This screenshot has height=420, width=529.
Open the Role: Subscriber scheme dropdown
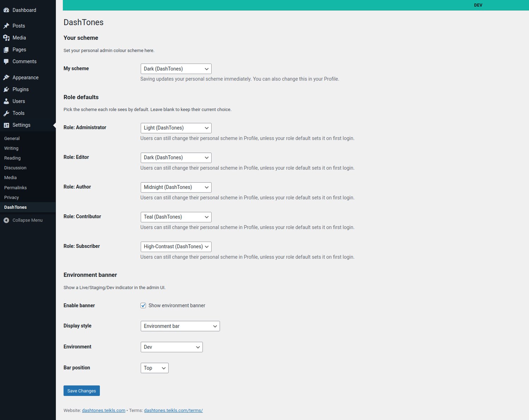click(176, 246)
